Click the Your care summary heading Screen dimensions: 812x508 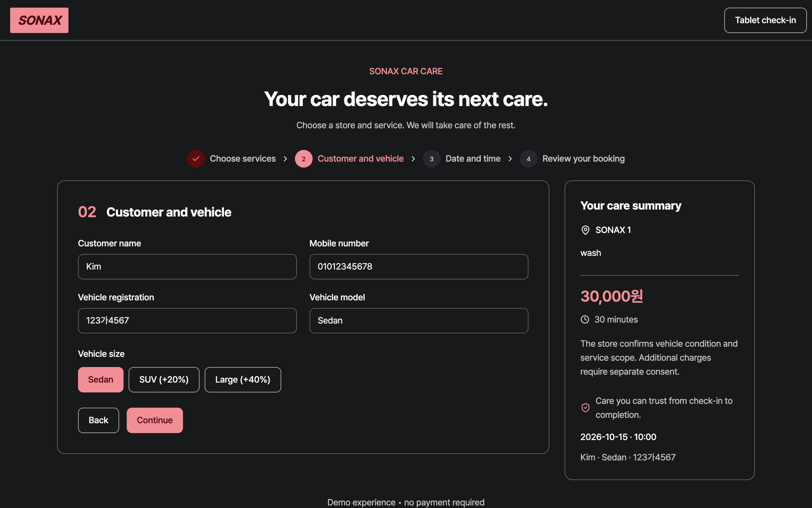[x=631, y=206]
